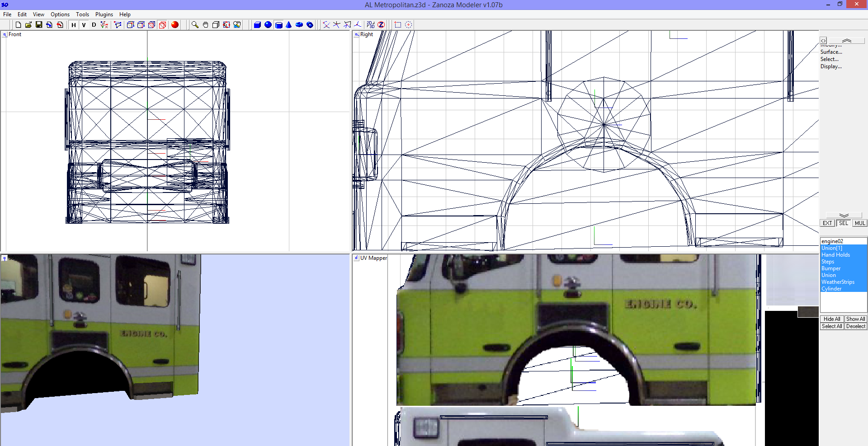Expand the Modify command group

click(x=831, y=45)
